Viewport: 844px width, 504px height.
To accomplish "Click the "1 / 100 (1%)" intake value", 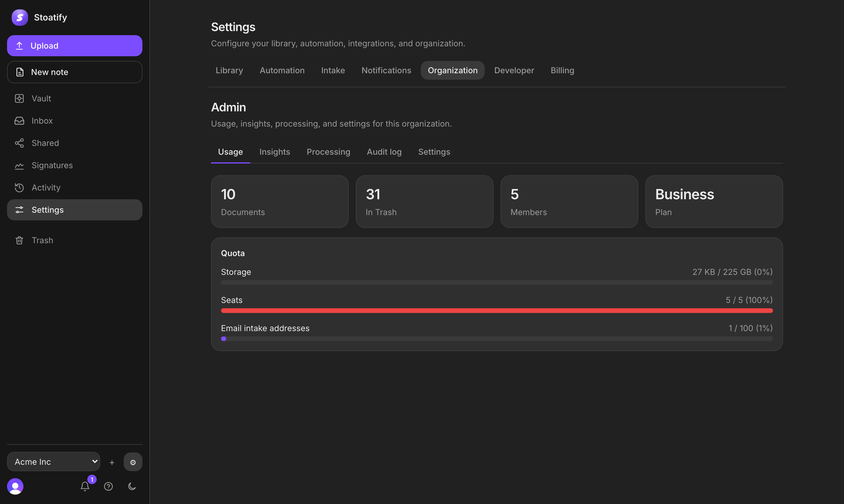I will point(750,328).
